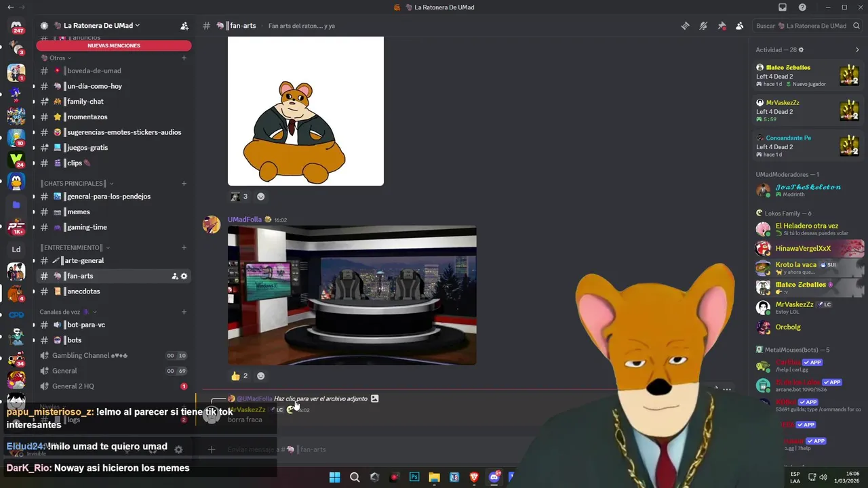Screen dimensions: 868x488
Task: Click the reaction with count 3
Action: (x=239, y=197)
